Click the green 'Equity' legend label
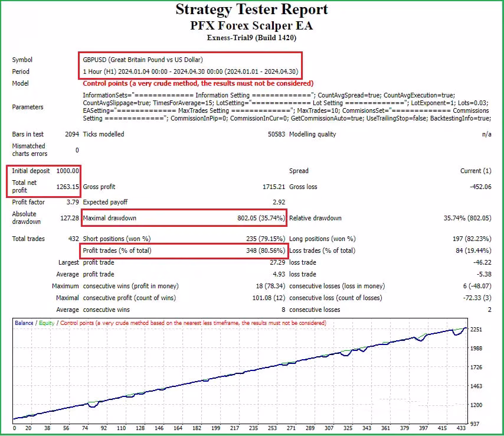Viewport: 504px width, 436px height. (47, 323)
